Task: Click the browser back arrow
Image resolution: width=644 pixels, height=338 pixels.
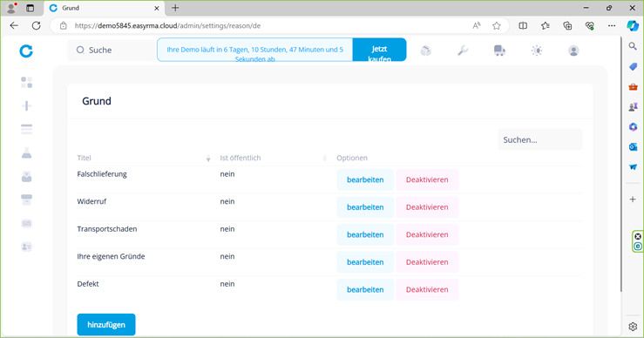Action: pyautogui.click(x=14, y=25)
